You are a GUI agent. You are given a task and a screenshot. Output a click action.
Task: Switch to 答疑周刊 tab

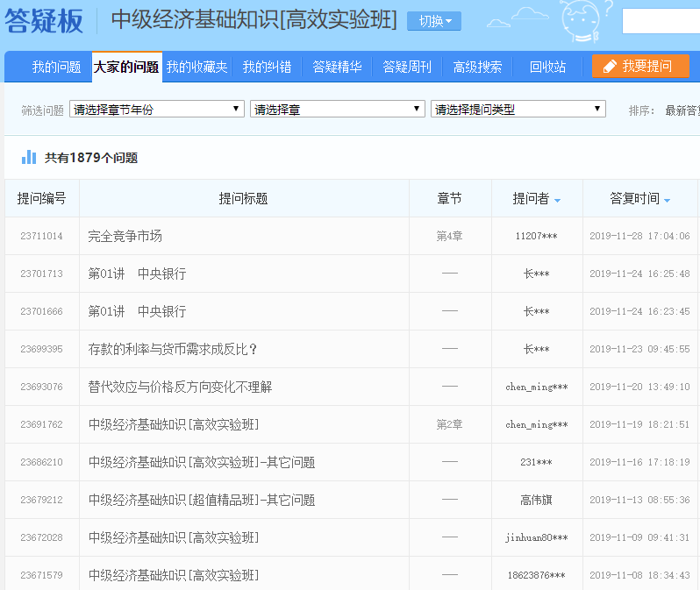coord(407,67)
